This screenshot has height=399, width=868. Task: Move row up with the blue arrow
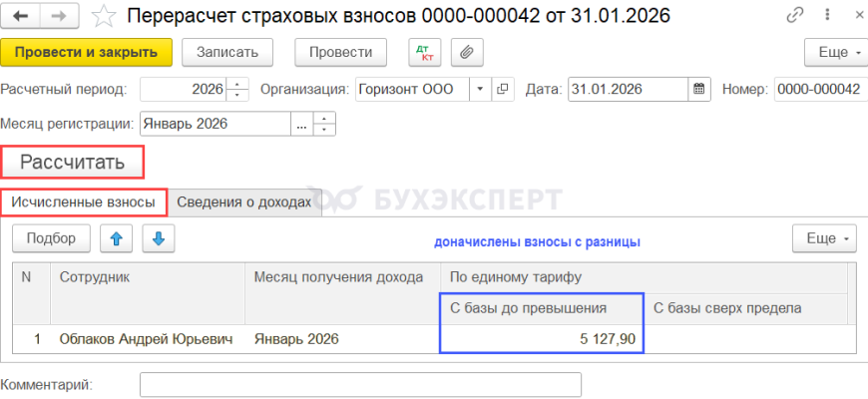(x=119, y=238)
